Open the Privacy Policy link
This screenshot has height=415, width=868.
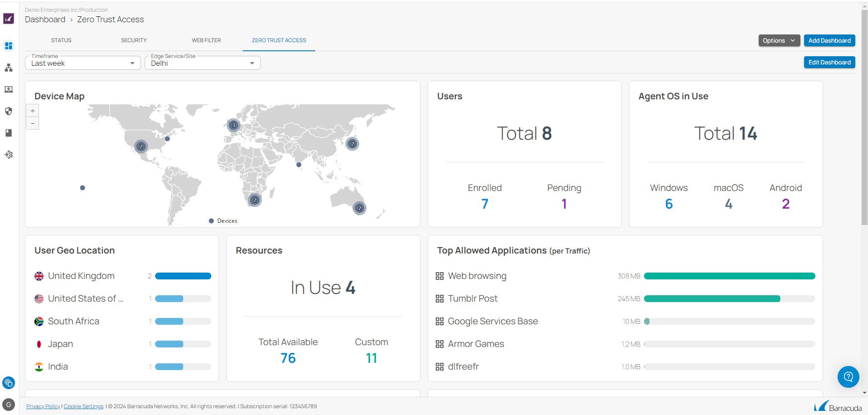pyautogui.click(x=43, y=406)
